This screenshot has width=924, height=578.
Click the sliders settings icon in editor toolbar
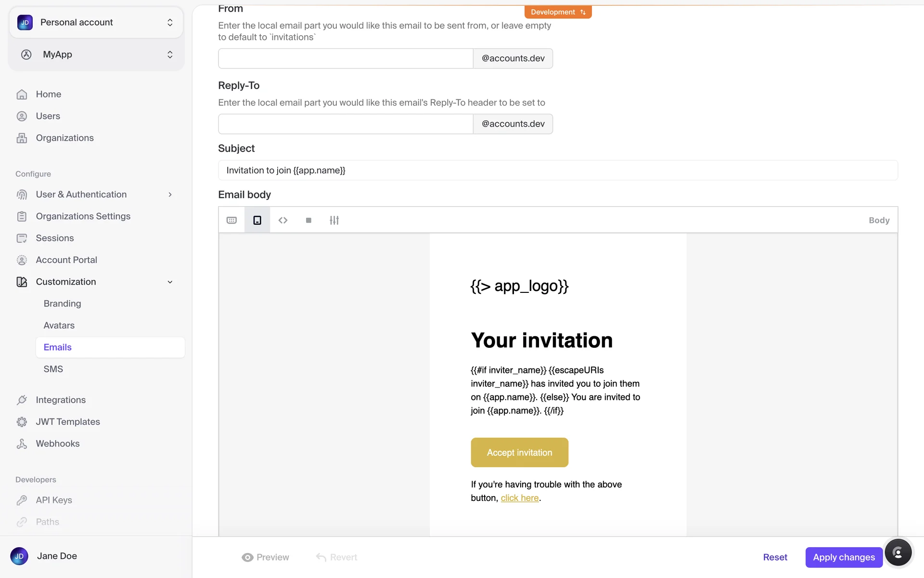[x=334, y=220]
